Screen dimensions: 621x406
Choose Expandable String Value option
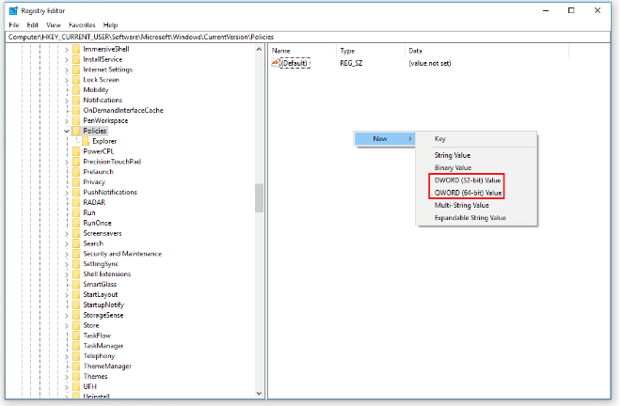pyautogui.click(x=476, y=218)
